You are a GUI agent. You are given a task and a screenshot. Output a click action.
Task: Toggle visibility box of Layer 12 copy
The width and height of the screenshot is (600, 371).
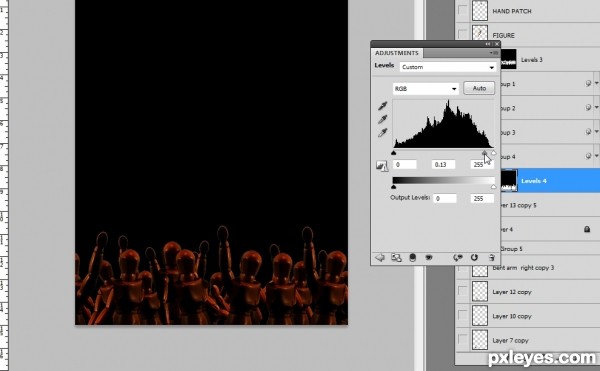tap(462, 291)
